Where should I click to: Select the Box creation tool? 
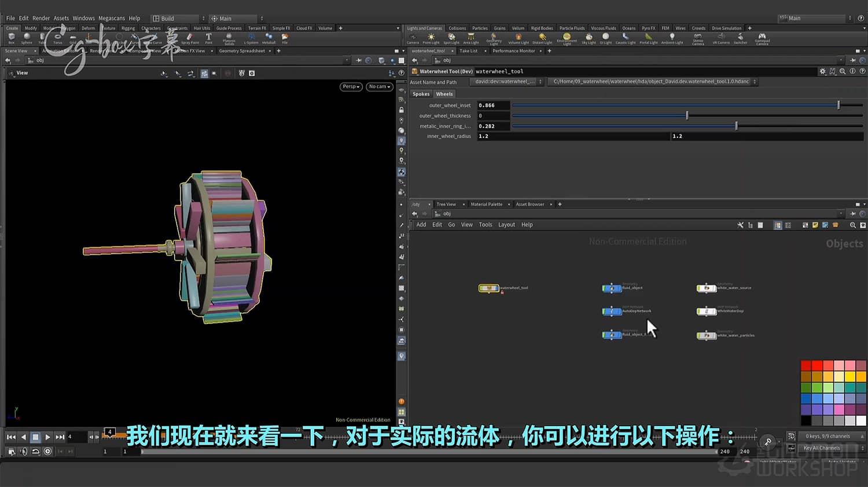10,38
